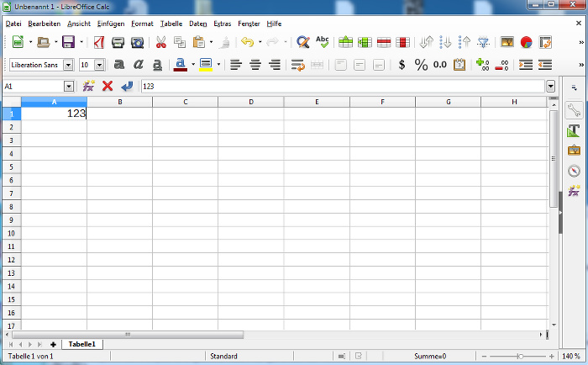This screenshot has width=588, height=365.
Task: Open font color dropdown arrow
Action: pos(193,64)
